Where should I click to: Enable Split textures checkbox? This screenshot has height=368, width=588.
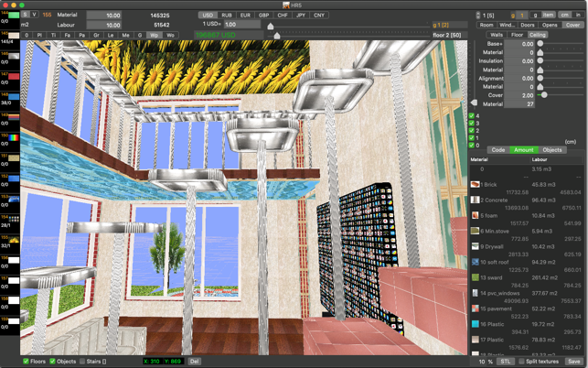[521, 362]
